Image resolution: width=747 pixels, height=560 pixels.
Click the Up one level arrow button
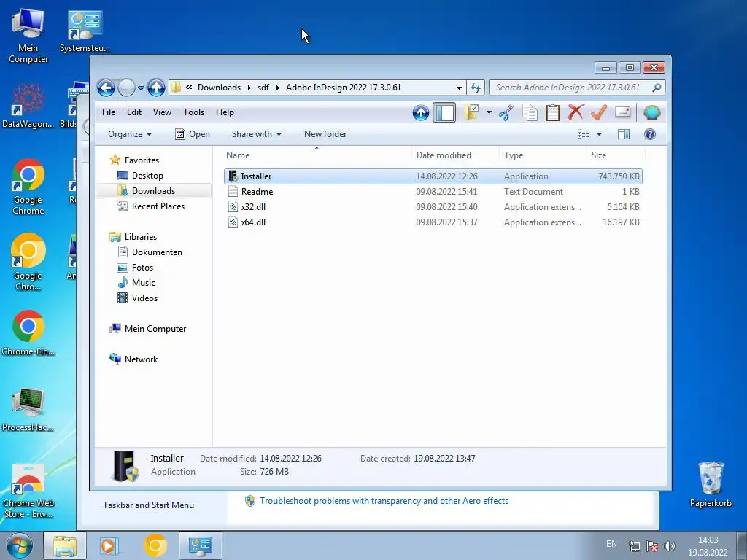156,87
